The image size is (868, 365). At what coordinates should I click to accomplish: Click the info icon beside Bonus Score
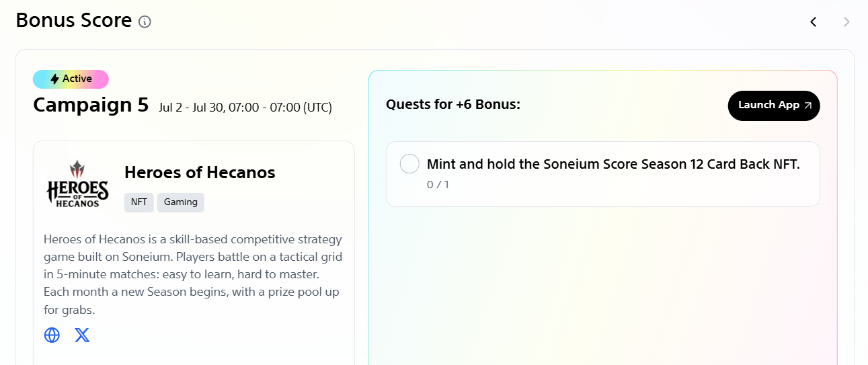tap(145, 22)
